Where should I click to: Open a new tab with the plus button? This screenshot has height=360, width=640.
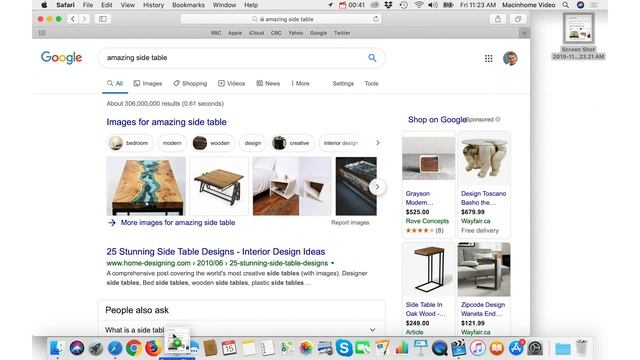click(x=524, y=33)
